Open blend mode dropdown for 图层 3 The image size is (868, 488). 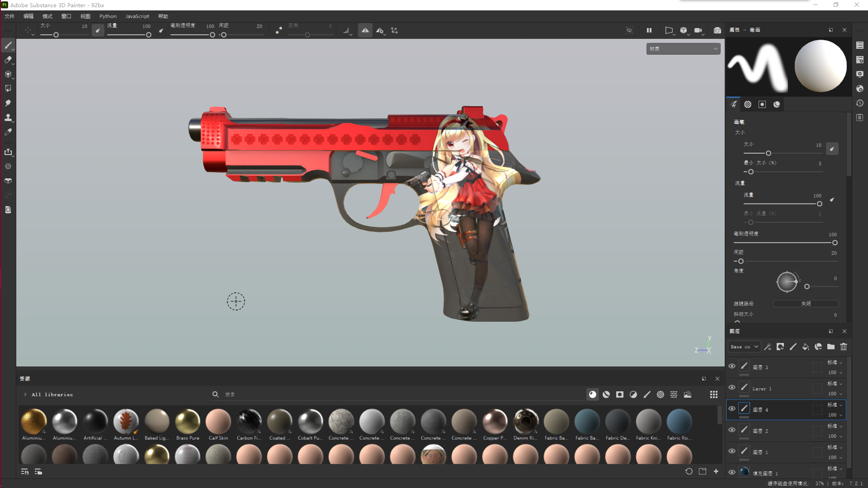[835, 362]
